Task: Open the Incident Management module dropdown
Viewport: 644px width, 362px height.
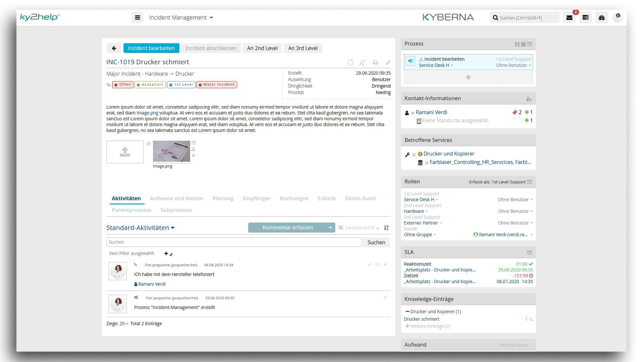Action: (x=181, y=18)
